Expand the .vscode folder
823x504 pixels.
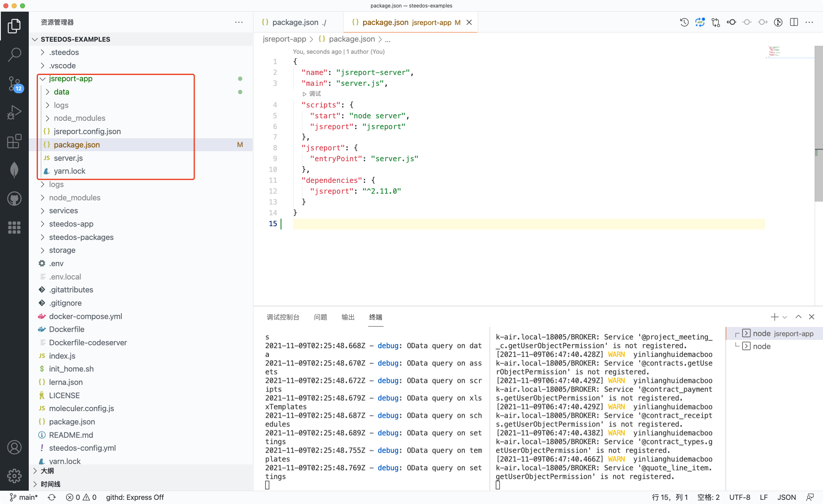pyautogui.click(x=141, y=66)
